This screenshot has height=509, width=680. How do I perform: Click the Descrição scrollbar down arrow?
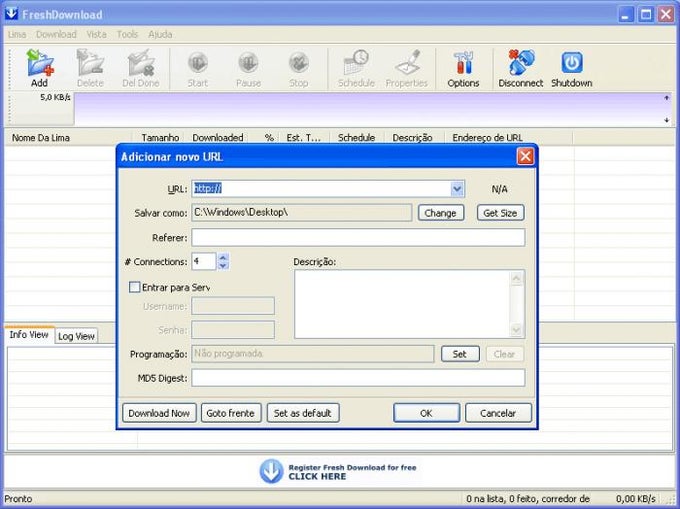click(517, 330)
